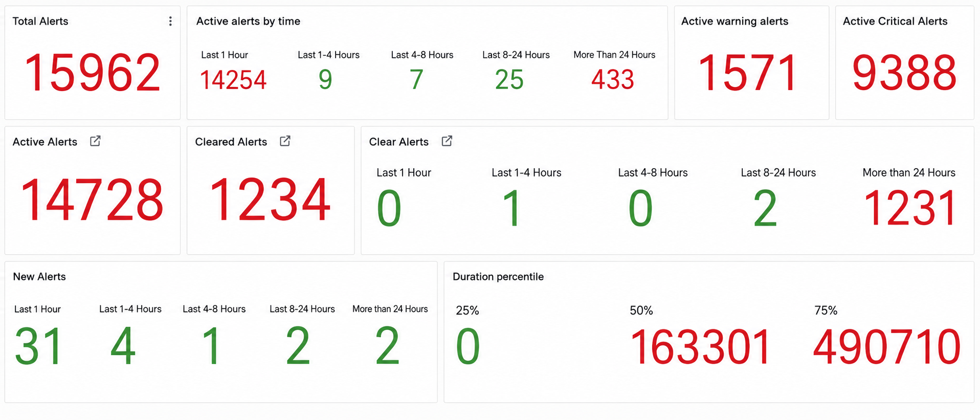Select 'More than 24 Hours' label in Clear Alerts
The height and width of the screenshot is (420, 980).
point(909,173)
